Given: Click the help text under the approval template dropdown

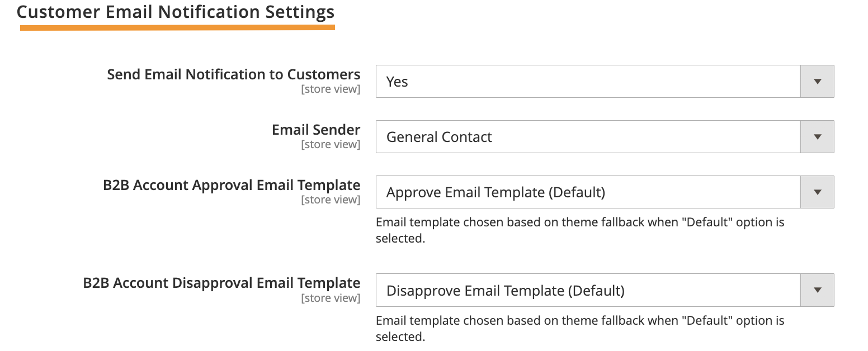Looking at the screenshot, I should click(x=579, y=229).
